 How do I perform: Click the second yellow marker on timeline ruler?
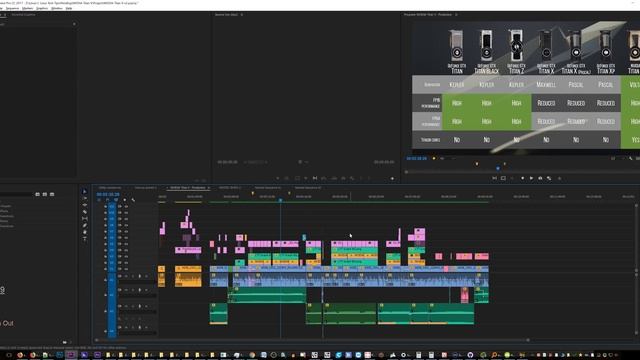point(289,193)
